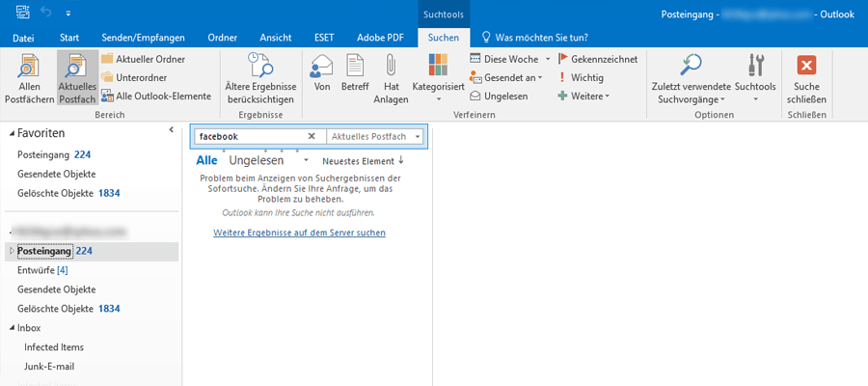
Task: Open the Senden/Empfangen tab
Action: click(143, 38)
